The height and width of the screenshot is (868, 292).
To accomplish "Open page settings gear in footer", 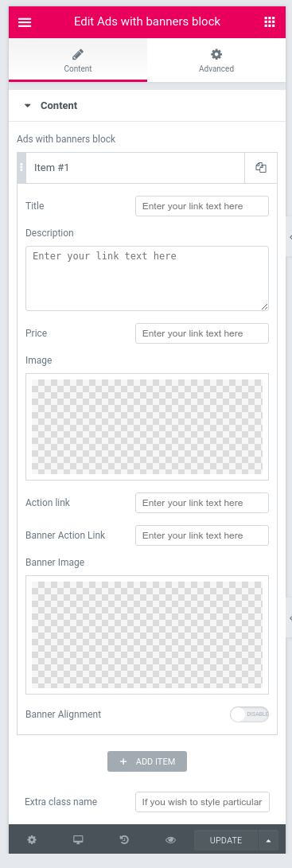I will (32, 840).
